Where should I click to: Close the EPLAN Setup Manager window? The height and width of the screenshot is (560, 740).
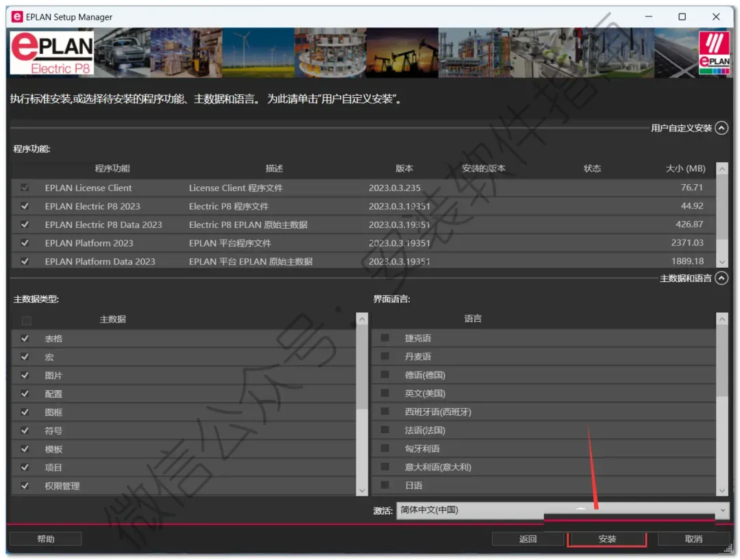pyautogui.click(x=716, y=17)
